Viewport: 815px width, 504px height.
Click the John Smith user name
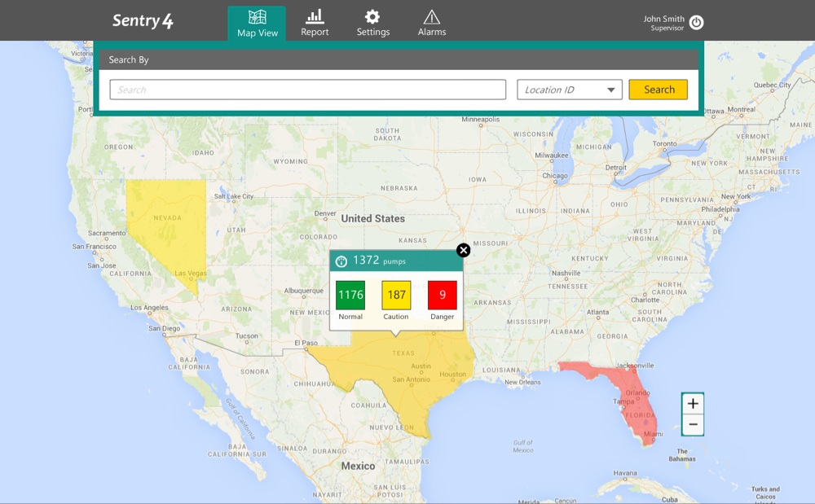coord(663,19)
